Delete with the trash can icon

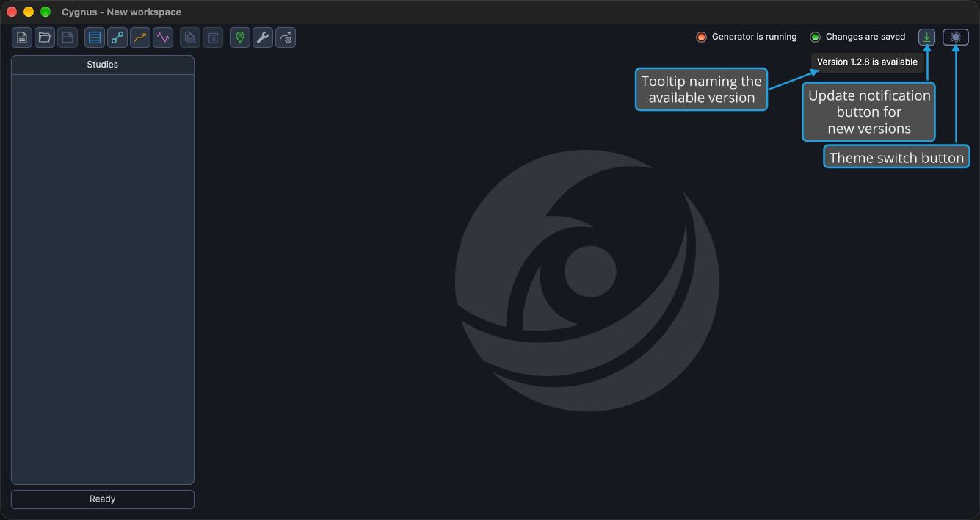pyautogui.click(x=213, y=37)
